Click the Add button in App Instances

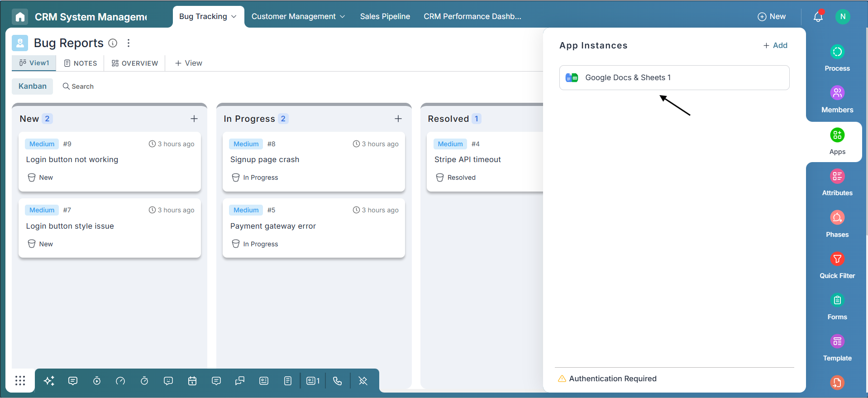point(775,45)
